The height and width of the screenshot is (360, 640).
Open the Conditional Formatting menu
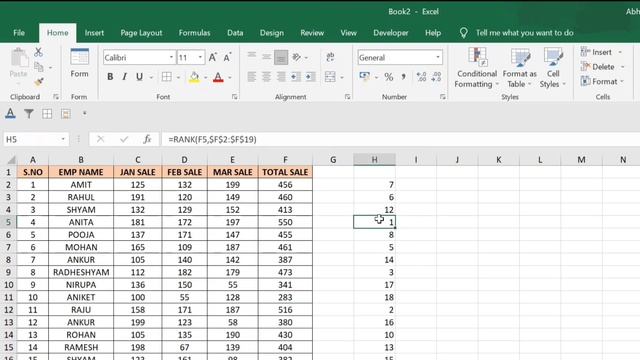click(x=476, y=68)
